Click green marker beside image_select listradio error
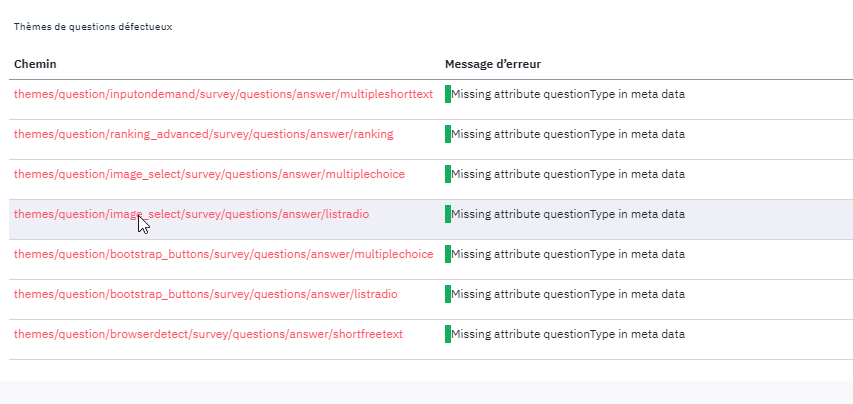The height and width of the screenshot is (404, 853). point(448,214)
